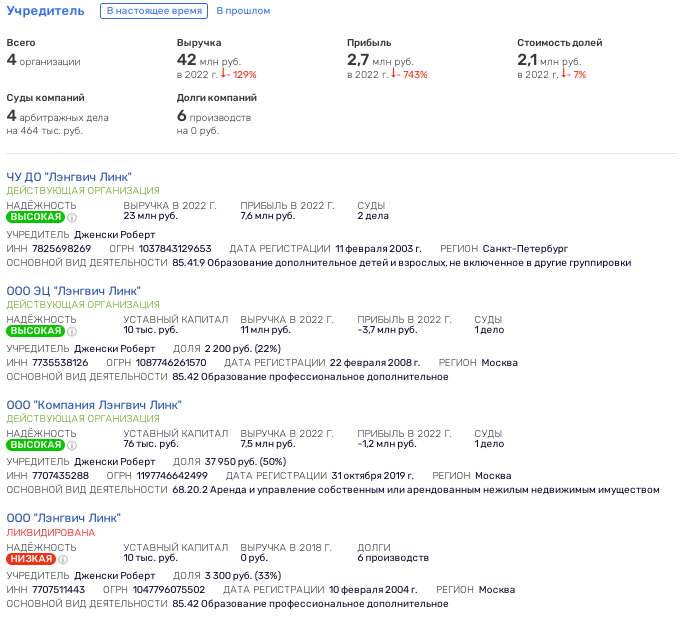Screen dimensions: 680x617
Task: Open ЧУ ДО "Лэнгвич Линк" company page
Action: click(x=69, y=177)
